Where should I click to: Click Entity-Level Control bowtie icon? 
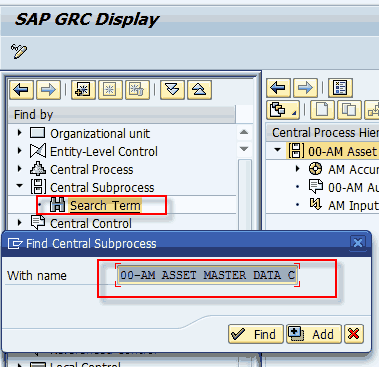point(38,151)
